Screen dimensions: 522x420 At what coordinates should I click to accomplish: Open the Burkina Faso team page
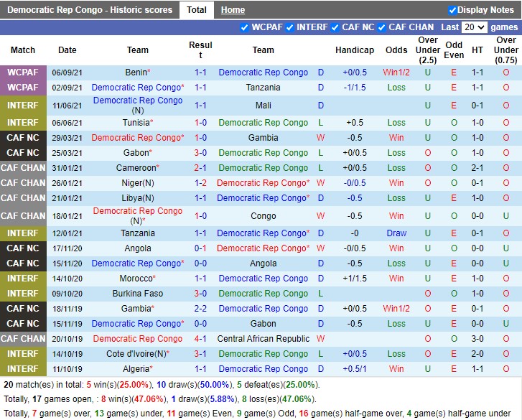[x=138, y=294]
